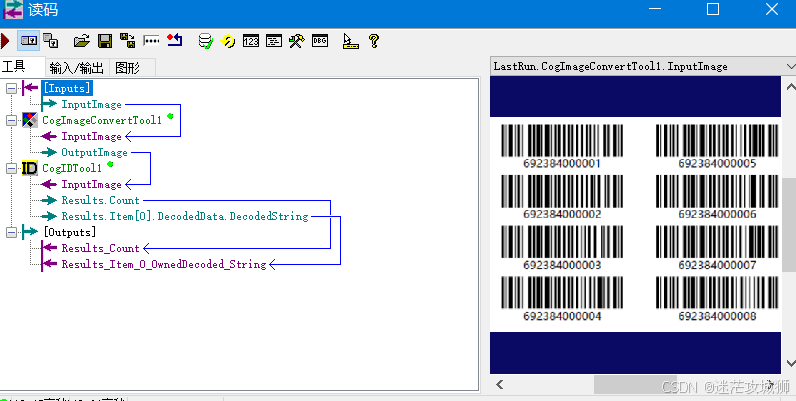Click barcode labeled 692384000002
Screen dimensions: 796x401
coord(562,191)
